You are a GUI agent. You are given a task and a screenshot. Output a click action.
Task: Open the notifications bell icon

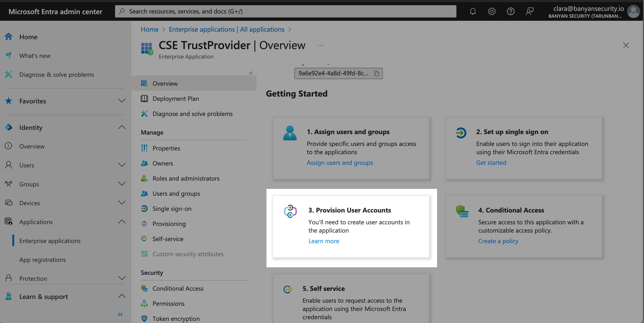pyautogui.click(x=472, y=11)
